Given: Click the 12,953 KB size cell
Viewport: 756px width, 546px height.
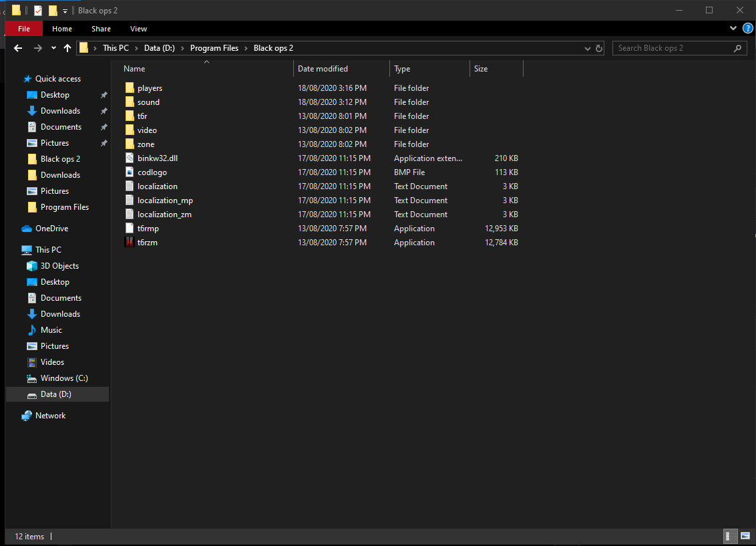Looking at the screenshot, I should coord(502,229).
